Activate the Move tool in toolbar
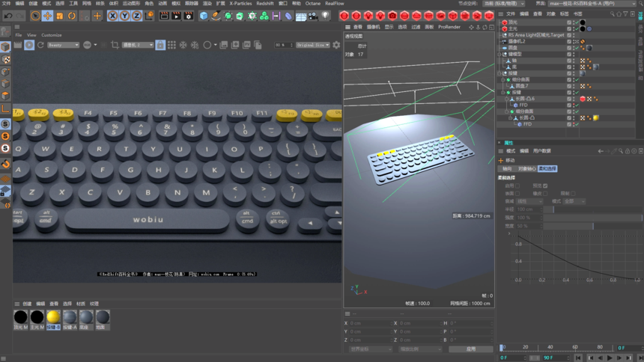 point(48,16)
